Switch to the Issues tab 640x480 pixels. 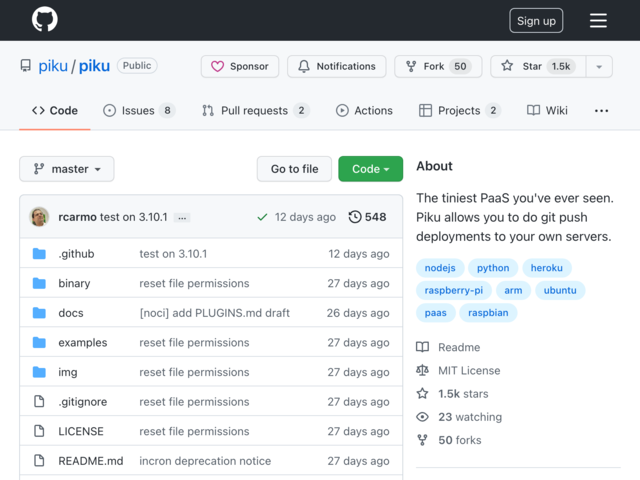139,111
